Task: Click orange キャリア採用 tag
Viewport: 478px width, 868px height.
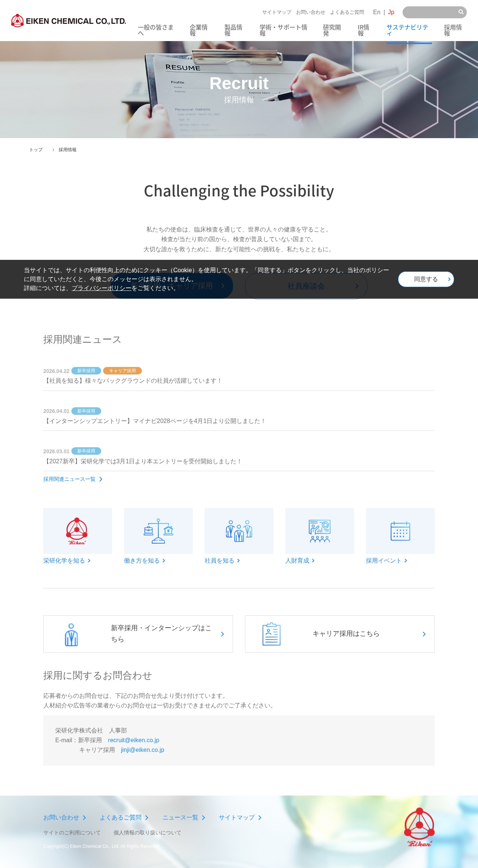Action: click(122, 371)
